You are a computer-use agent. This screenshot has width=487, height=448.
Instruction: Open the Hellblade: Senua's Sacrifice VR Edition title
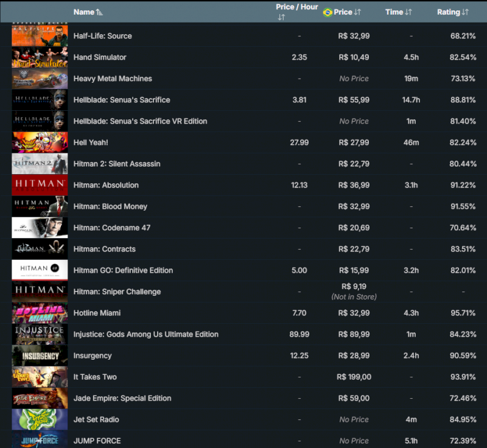(x=140, y=121)
